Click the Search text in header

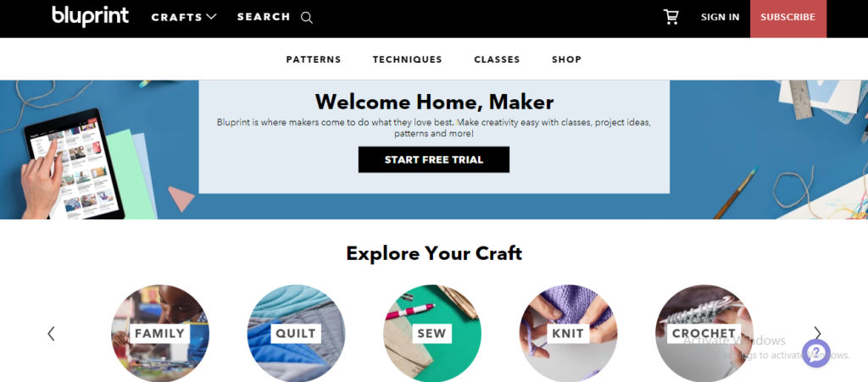point(264,17)
